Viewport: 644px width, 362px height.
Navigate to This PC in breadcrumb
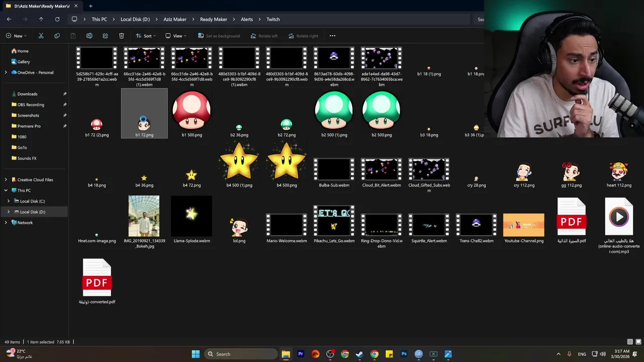99,19
